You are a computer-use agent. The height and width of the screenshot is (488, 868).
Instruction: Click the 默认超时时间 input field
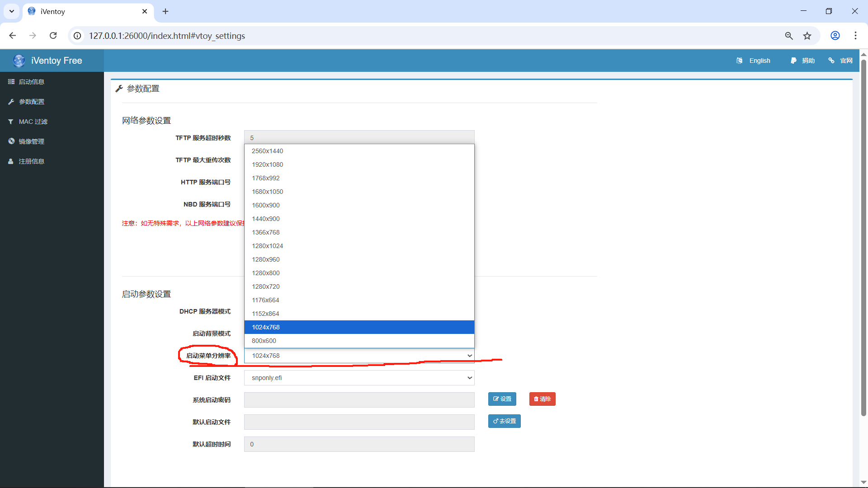pyautogui.click(x=359, y=444)
